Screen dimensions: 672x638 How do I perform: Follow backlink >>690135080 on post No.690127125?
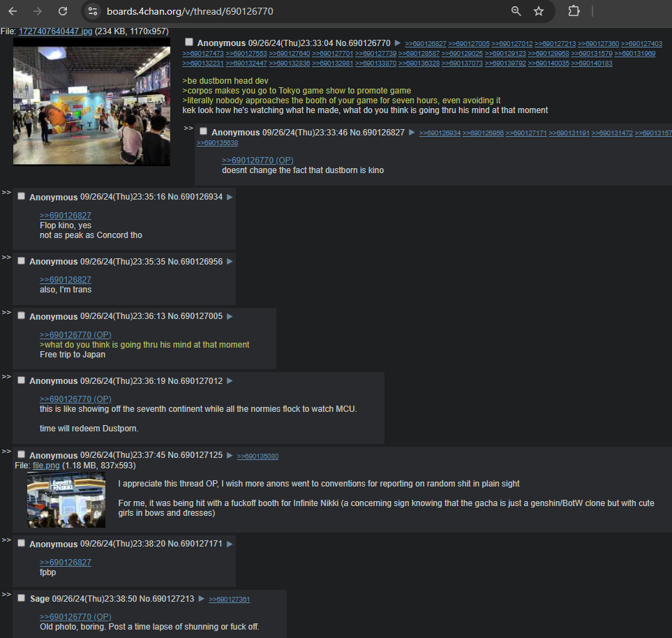point(257,457)
